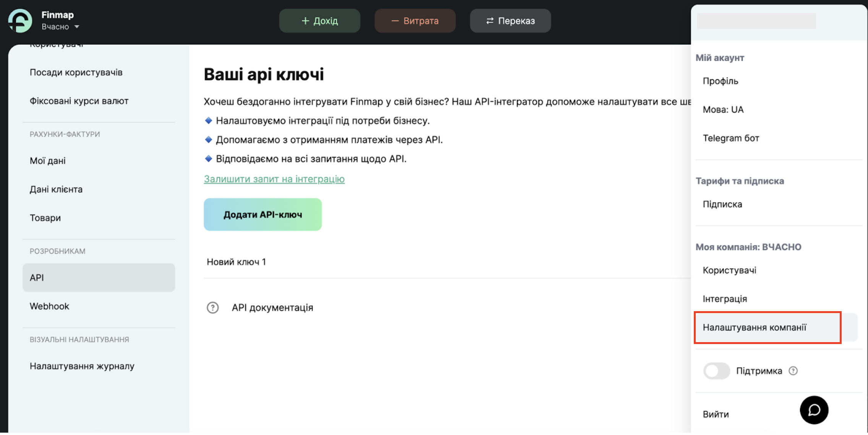Image resolution: width=868 pixels, height=435 pixels.
Task: Click the API documentation question mark icon
Action: click(212, 308)
